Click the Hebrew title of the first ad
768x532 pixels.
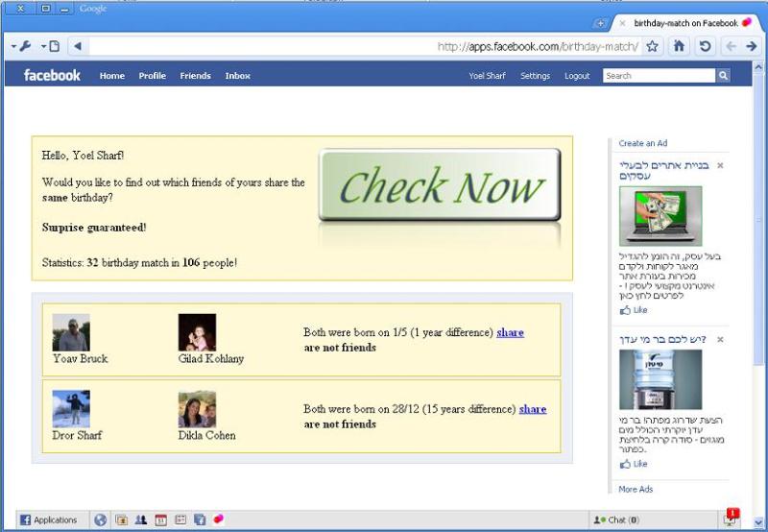(663, 171)
